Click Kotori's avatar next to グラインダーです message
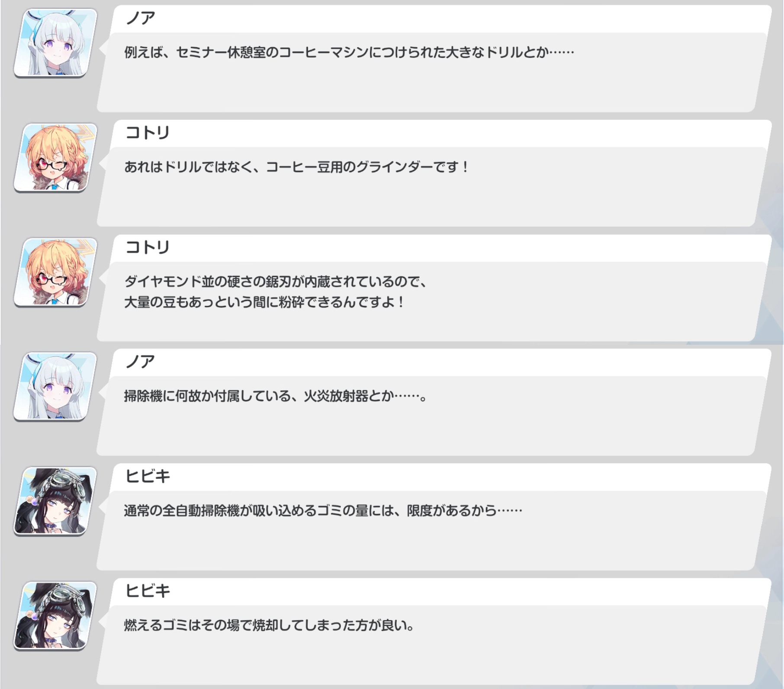 [x=55, y=157]
